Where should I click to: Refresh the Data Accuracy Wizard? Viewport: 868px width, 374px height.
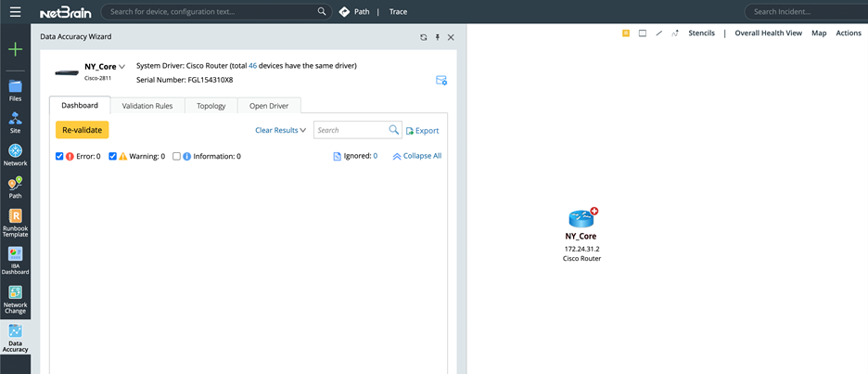(424, 37)
